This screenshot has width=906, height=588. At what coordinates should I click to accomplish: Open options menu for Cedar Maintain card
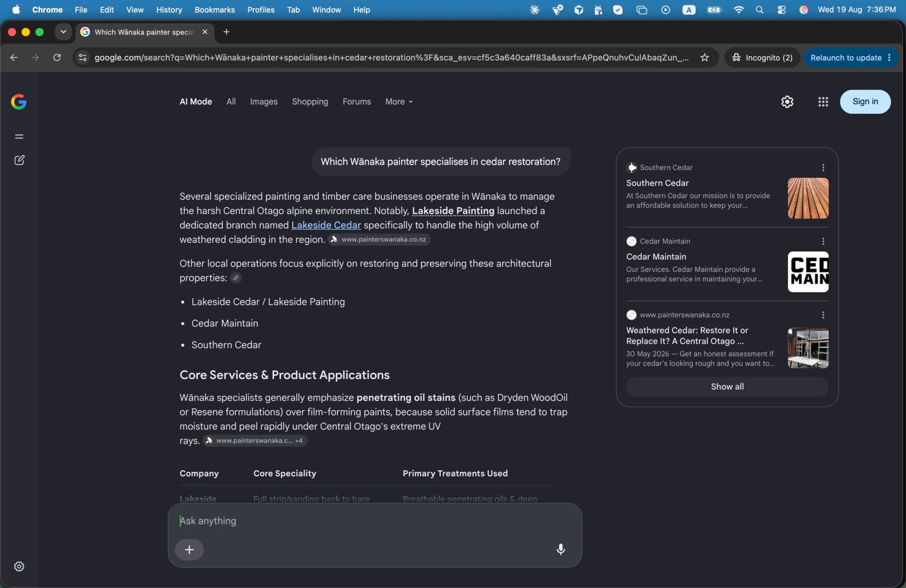pos(823,241)
